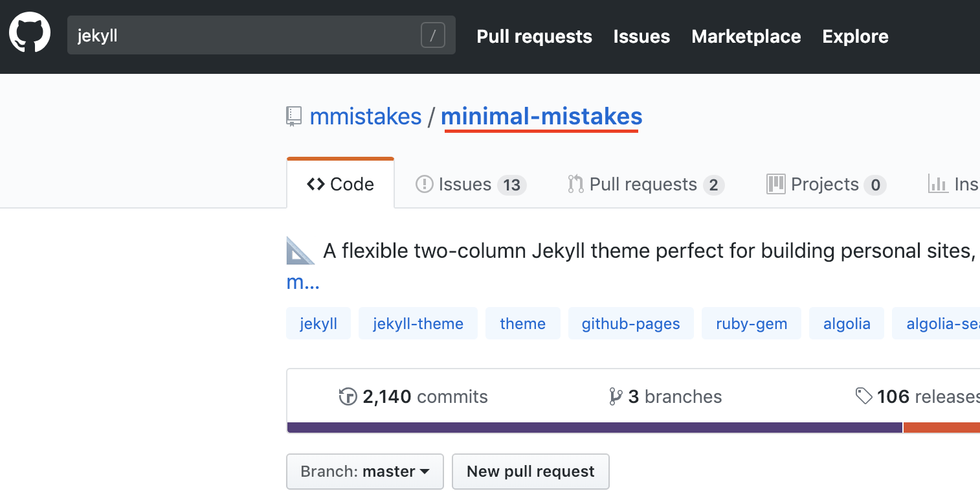Open Explore in top navigation
The image size is (980, 491).
tap(855, 36)
